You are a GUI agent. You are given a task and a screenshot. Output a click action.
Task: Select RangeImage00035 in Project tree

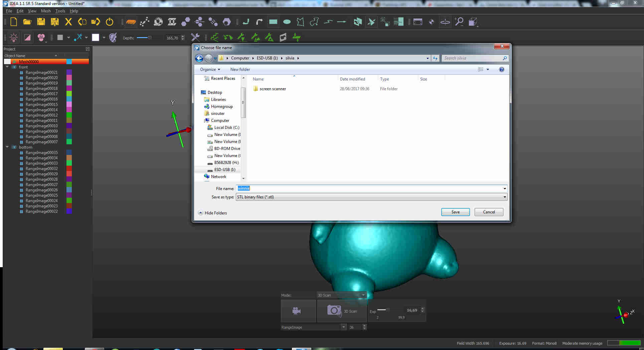pos(41,153)
